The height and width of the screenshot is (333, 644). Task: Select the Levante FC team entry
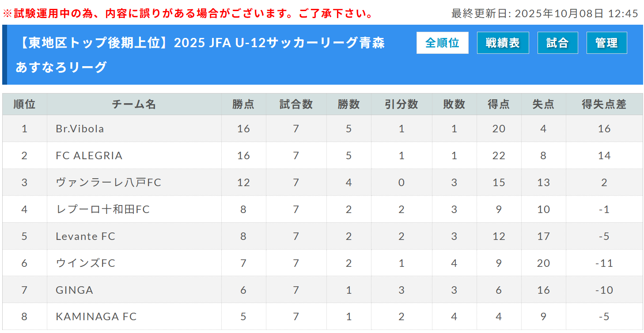pos(85,236)
